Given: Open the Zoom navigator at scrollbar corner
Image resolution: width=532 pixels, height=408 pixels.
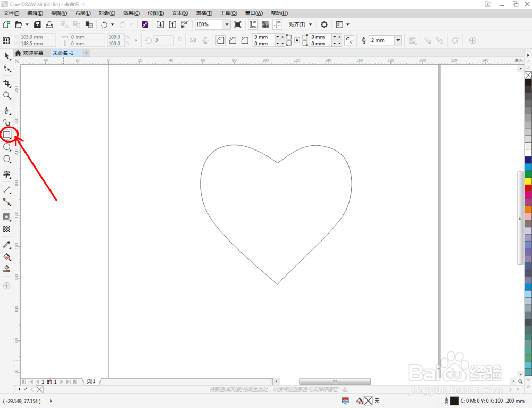Looking at the screenshot, I should tap(520, 381).
